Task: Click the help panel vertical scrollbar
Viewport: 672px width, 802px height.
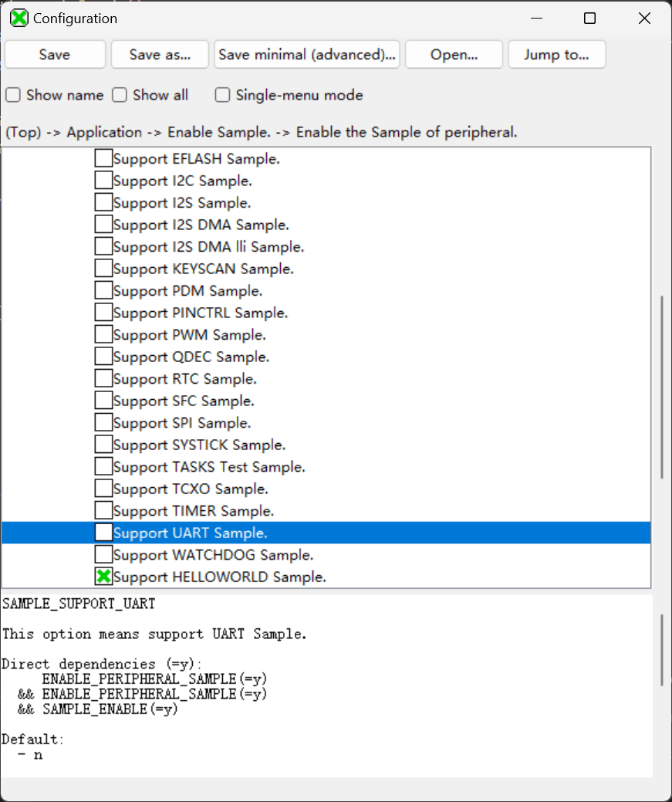Action: (x=660, y=650)
